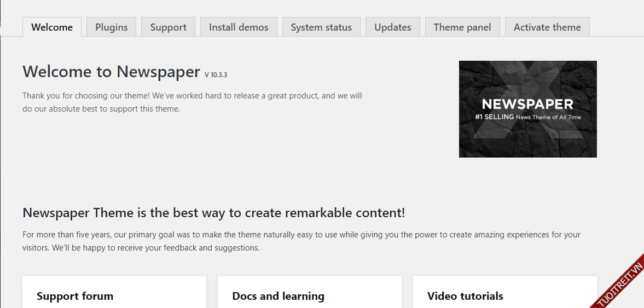Image resolution: width=644 pixels, height=308 pixels.
Task: Open the Updates tab
Action: pos(392,27)
